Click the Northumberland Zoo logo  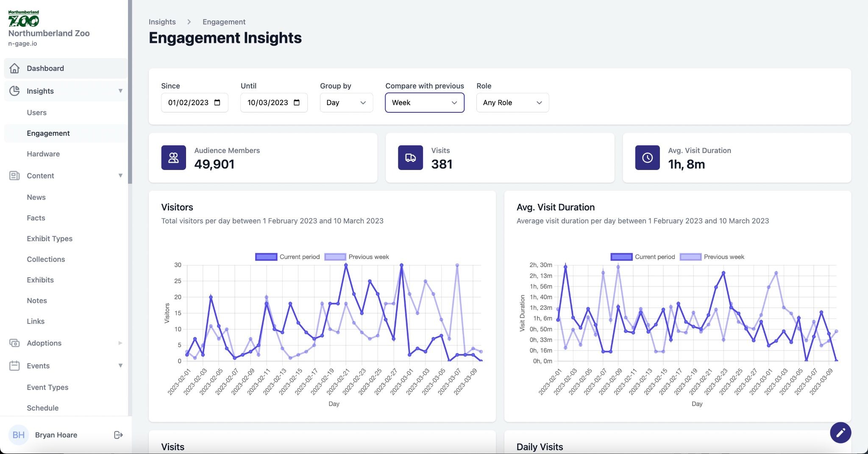pyautogui.click(x=24, y=19)
